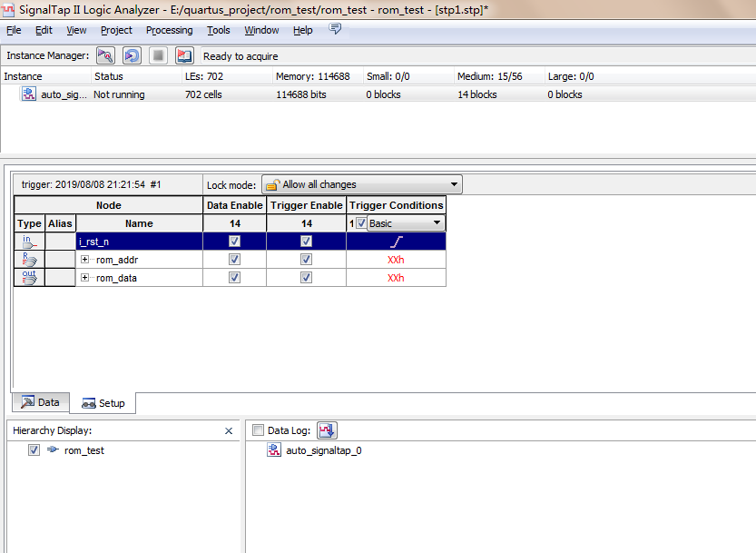This screenshot has width=756, height=553.
Task: Click auto_sig instance icon in instance list
Action: pyautogui.click(x=29, y=94)
